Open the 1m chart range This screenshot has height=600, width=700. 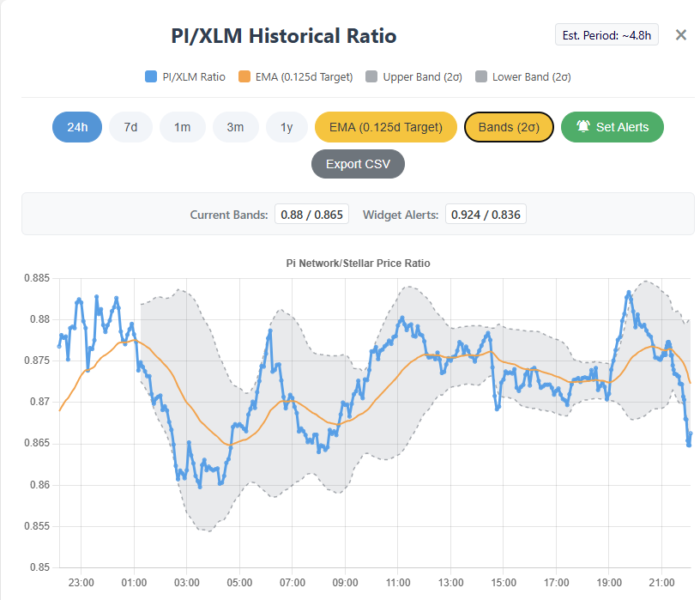click(183, 126)
